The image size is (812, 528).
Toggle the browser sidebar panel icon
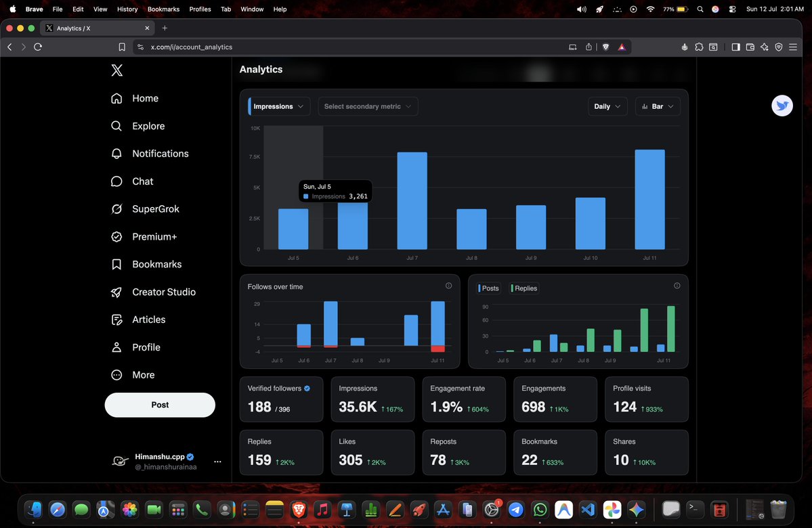735,47
